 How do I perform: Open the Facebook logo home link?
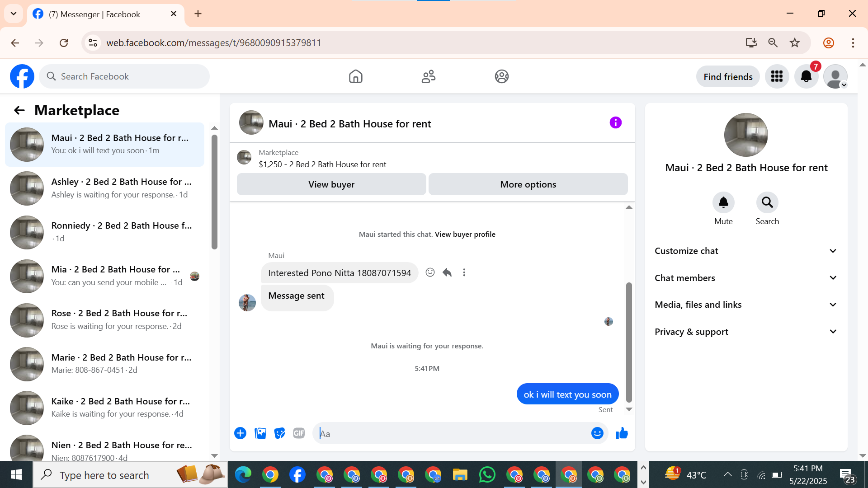[22, 76]
